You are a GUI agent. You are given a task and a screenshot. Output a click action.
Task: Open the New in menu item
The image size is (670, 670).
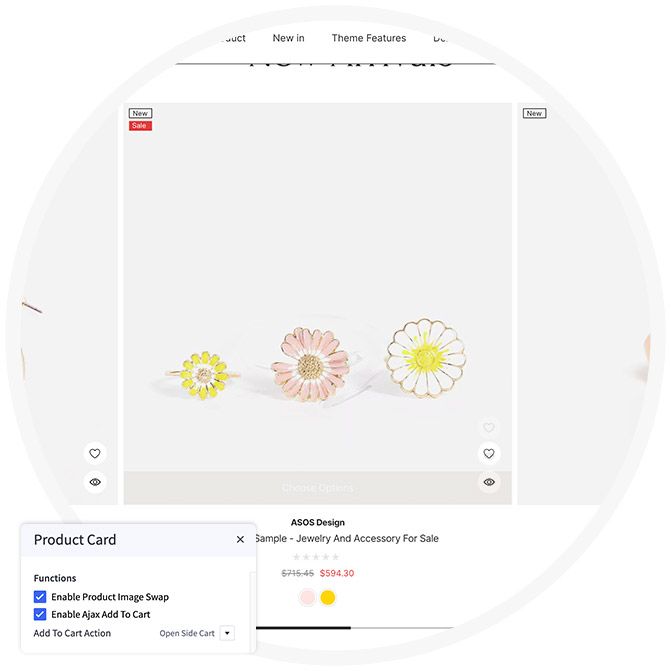289,38
